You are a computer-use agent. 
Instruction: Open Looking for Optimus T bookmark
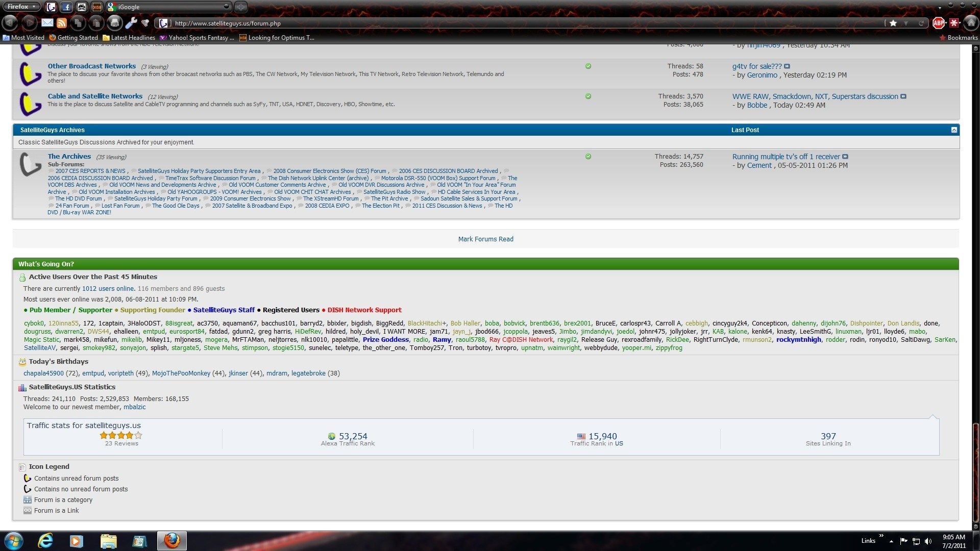277,37
